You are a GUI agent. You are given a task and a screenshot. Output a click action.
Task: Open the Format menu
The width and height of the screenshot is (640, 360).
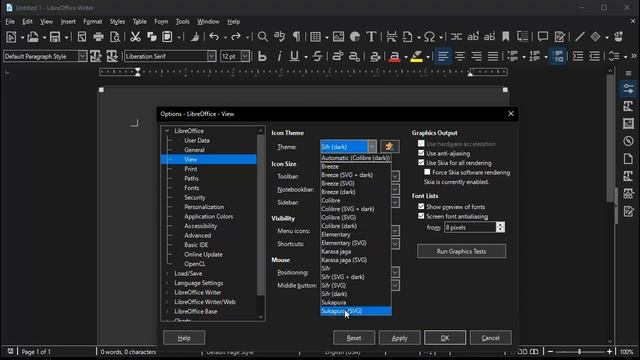(93, 22)
